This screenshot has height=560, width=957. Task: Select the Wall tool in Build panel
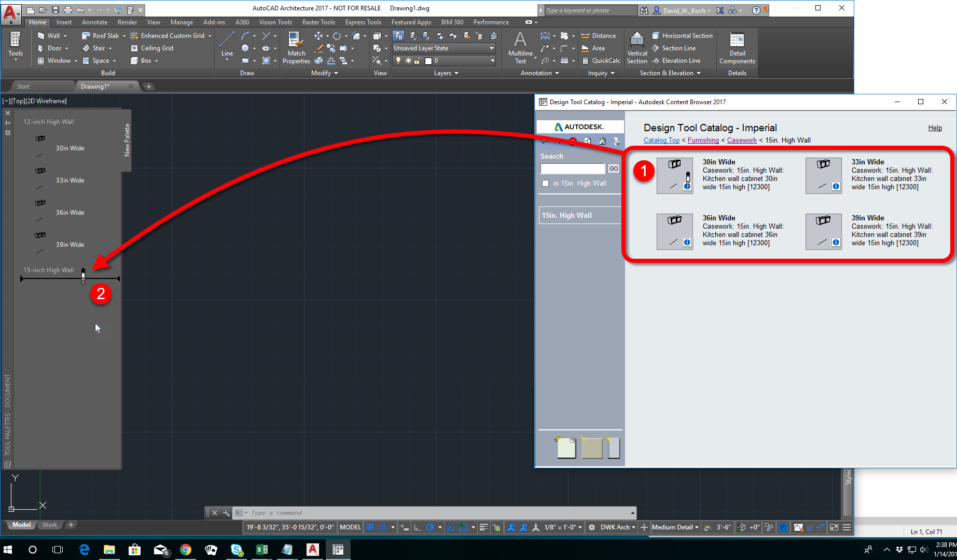click(x=49, y=36)
